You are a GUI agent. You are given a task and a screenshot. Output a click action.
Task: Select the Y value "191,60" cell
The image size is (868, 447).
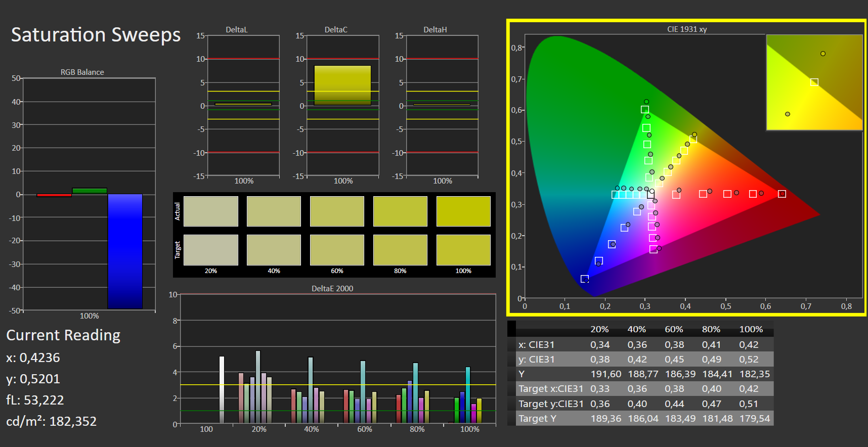point(606,374)
